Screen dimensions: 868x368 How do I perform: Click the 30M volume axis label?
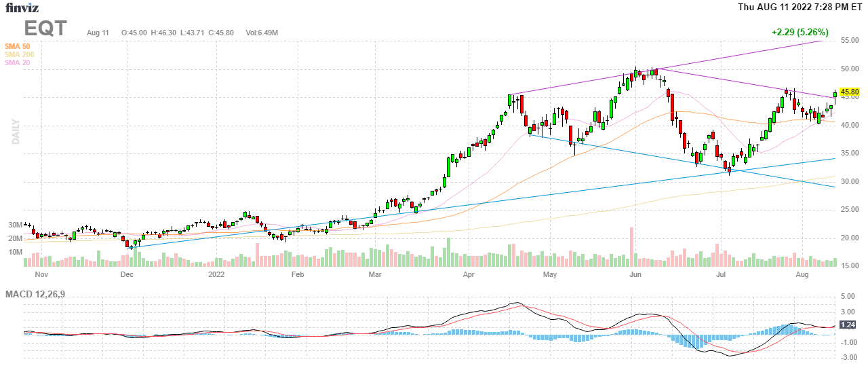point(16,225)
